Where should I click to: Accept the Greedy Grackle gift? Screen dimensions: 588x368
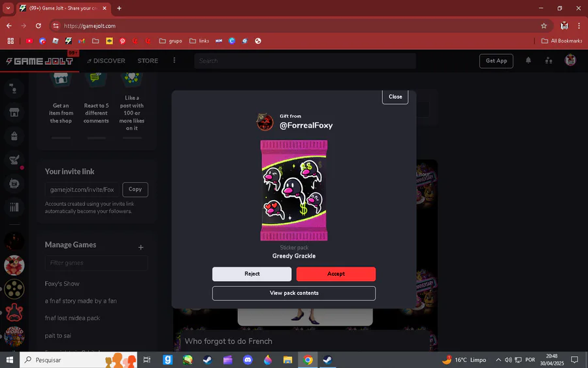pos(336,274)
